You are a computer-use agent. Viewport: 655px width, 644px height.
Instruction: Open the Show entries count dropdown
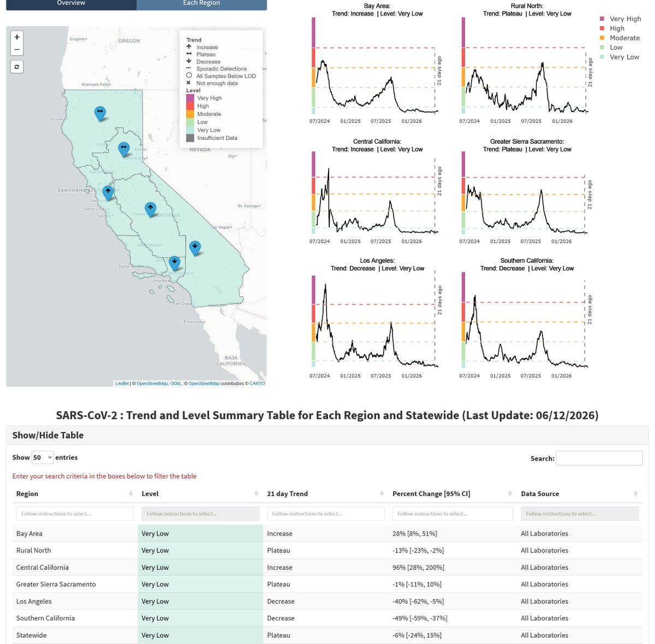pyautogui.click(x=43, y=458)
